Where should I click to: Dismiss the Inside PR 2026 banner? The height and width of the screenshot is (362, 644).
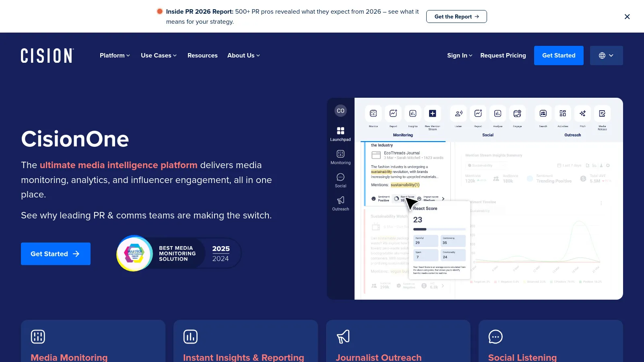pyautogui.click(x=627, y=16)
